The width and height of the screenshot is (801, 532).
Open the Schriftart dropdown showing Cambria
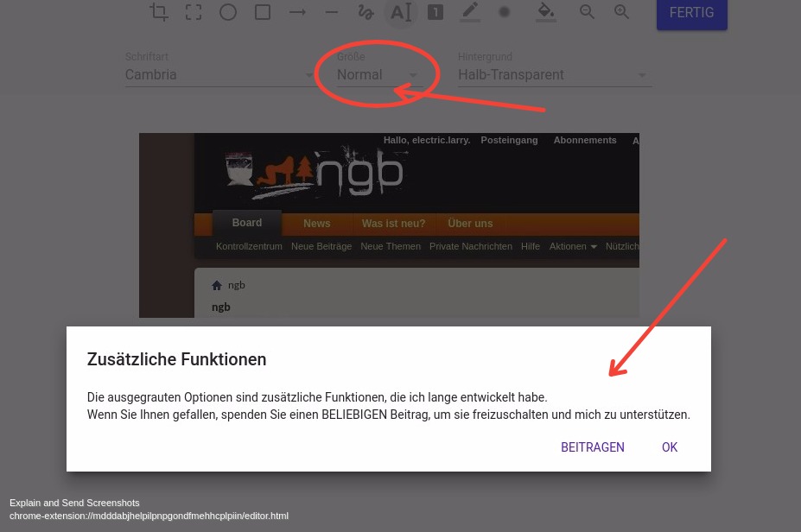point(219,75)
